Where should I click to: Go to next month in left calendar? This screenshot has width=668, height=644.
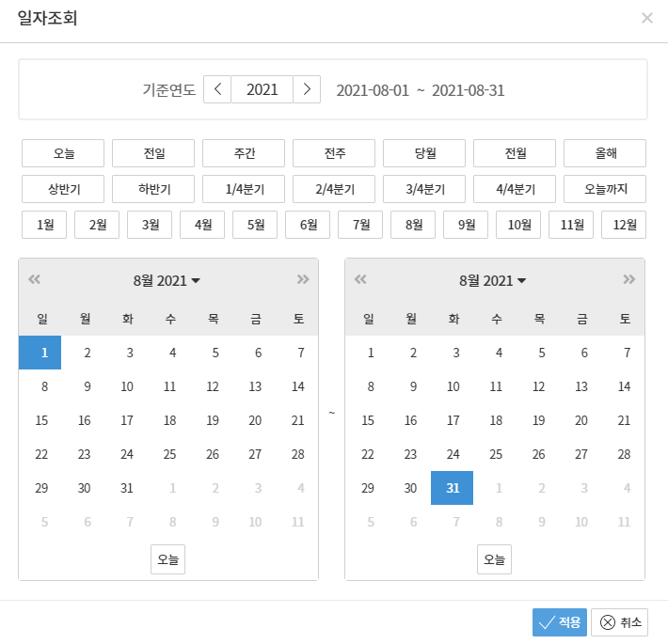302,279
